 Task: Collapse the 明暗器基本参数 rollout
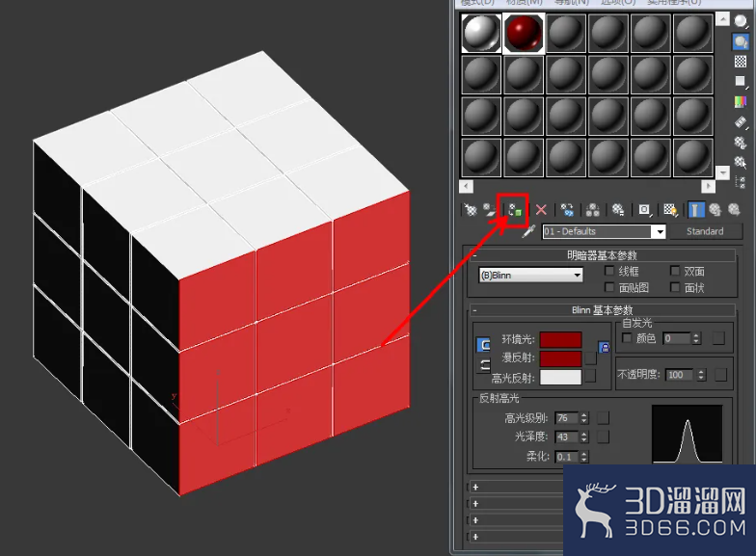(602, 254)
